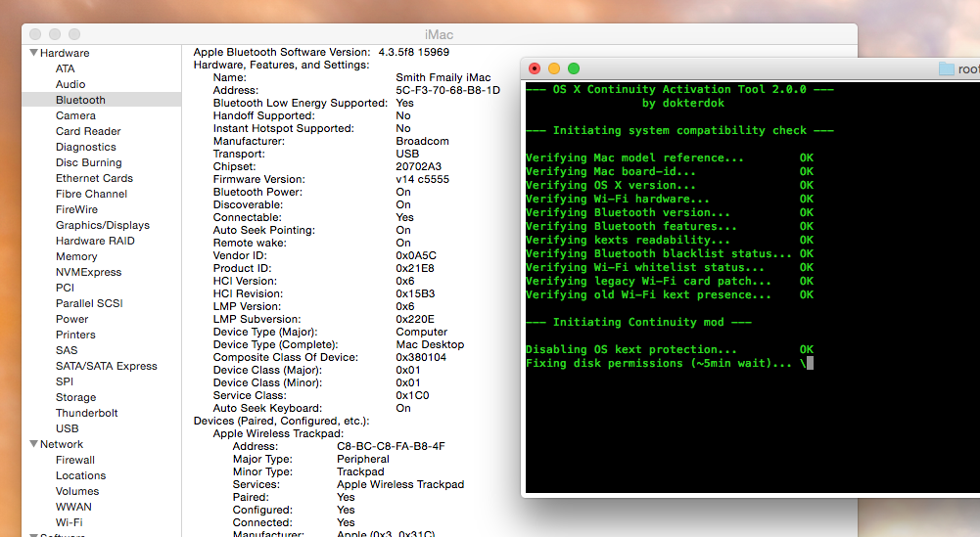This screenshot has height=537, width=980.
Task: Open Fibre Channel information
Action: point(91,194)
